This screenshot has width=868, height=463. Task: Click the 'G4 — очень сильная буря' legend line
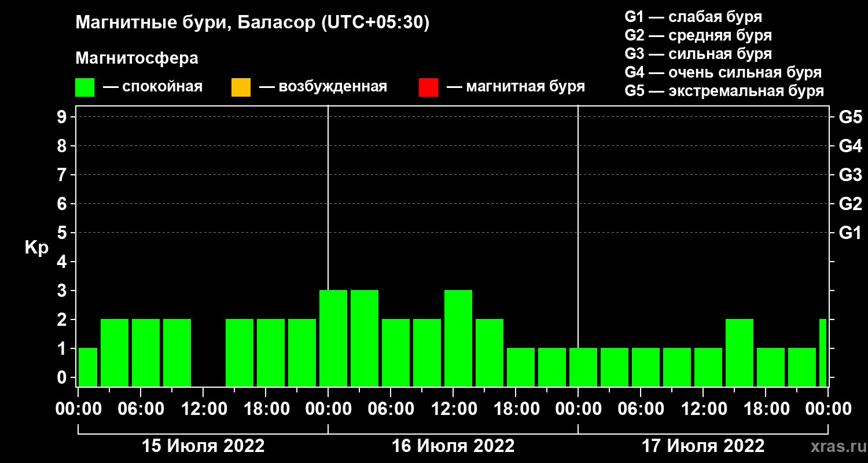pyautogui.click(x=723, y=72)
